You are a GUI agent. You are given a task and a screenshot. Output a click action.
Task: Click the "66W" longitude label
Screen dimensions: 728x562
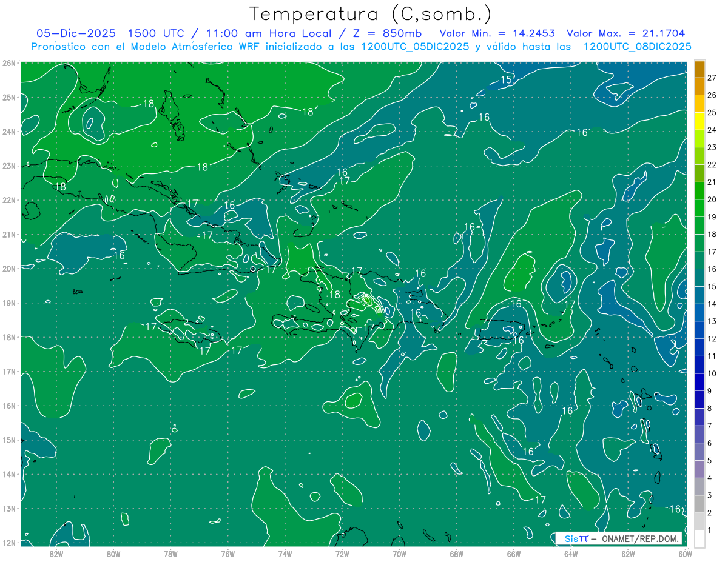coord(514,554)
